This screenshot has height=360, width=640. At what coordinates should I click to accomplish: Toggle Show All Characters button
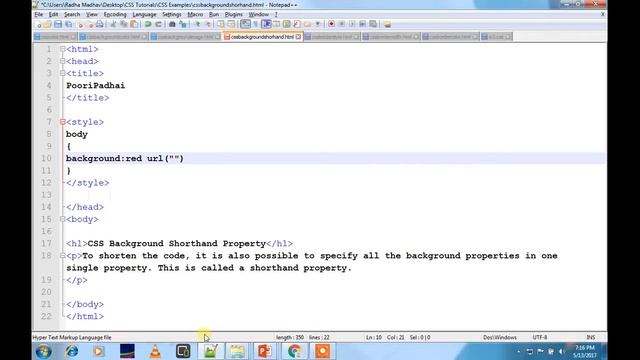coord(256,24)
